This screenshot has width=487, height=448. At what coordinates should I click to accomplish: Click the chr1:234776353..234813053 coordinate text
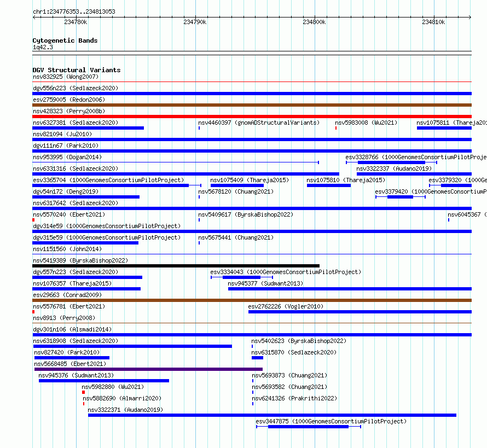74,11
